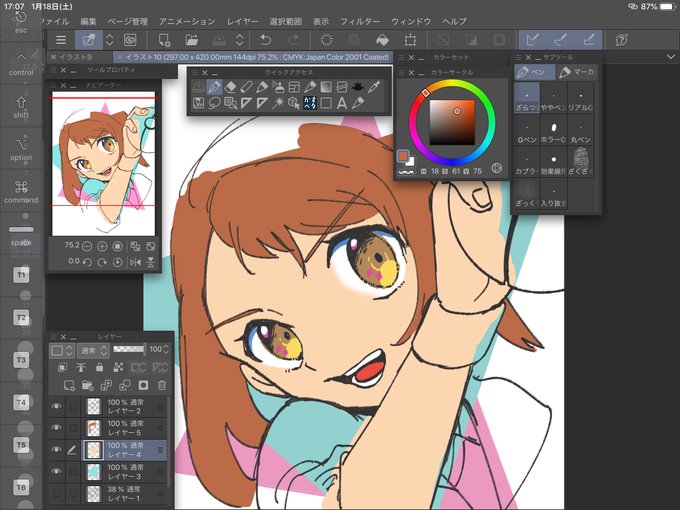This screenshot has width=680, height=510.
Task: Zoom out in the Navigator panel
Action: click(x=87, y=246)
